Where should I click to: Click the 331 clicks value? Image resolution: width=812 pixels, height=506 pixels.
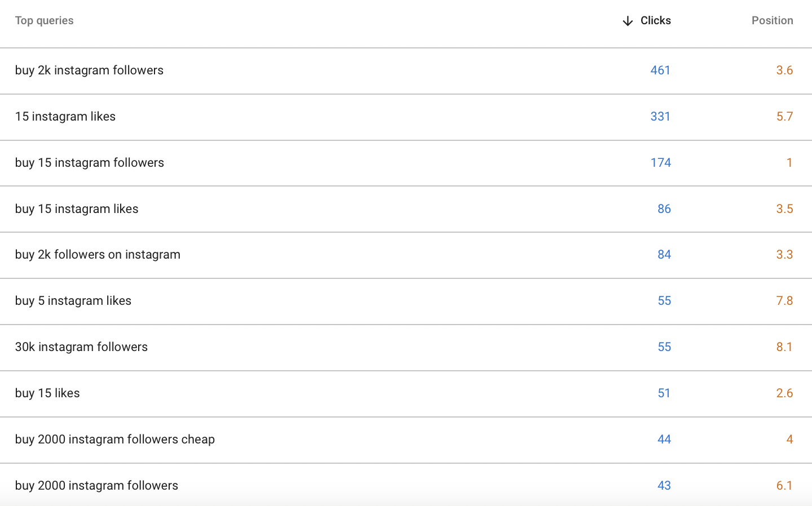click(x=660, y=117)
